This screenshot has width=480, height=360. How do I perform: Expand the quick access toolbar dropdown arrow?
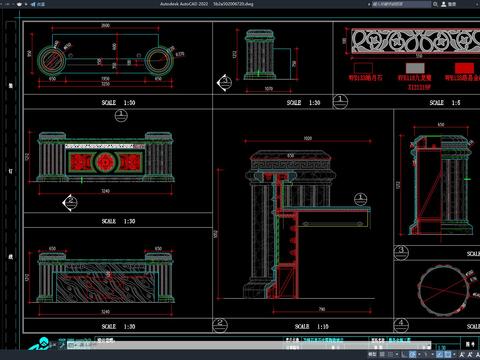tap(26, 4)
